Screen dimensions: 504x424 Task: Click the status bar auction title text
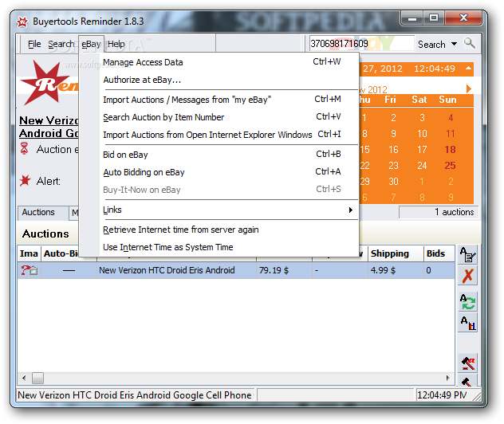click(135, 395)
